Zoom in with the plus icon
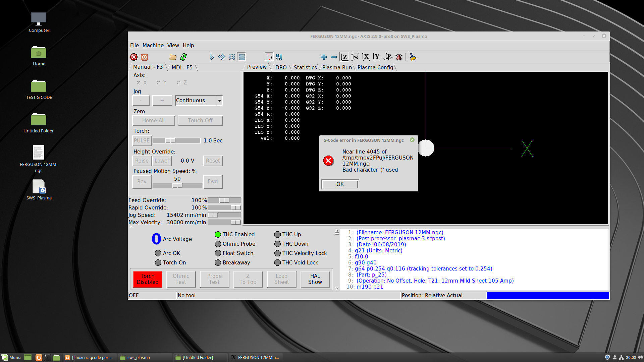This screenshot has width=644, height=362. (x=324, y=57)
